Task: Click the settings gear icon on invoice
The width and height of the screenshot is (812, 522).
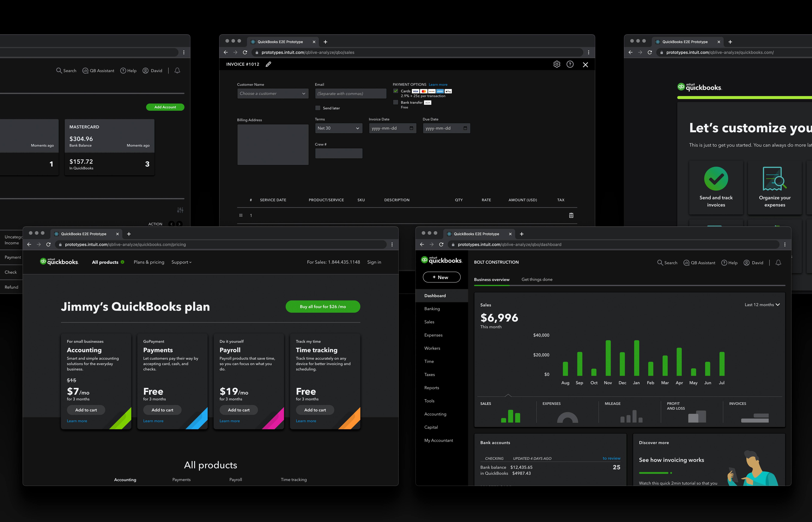Action: pos(556,64)
